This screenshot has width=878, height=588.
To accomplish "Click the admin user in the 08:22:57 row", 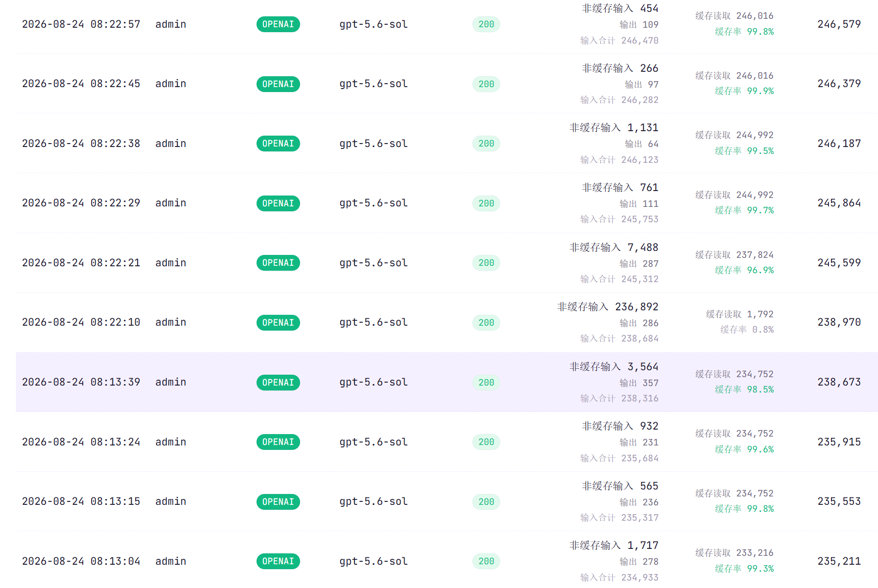I will point(171,24).
